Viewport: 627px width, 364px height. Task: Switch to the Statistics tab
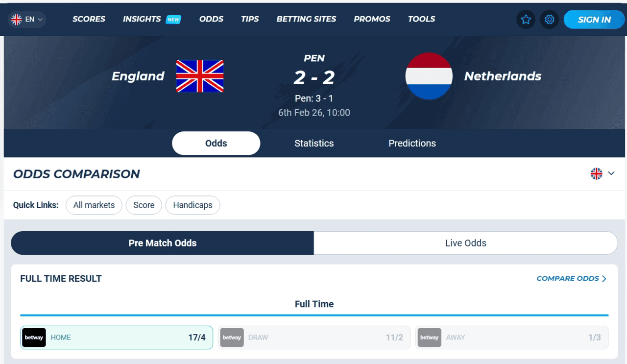(313, 143)
